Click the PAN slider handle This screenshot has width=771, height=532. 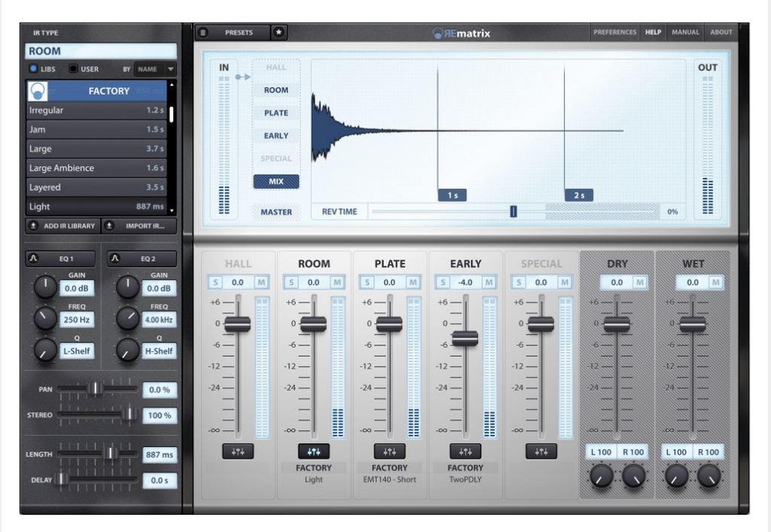95,389
